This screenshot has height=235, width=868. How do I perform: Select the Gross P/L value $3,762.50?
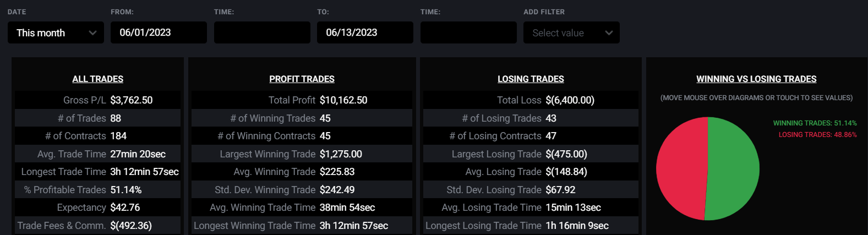pyautogui.click(x=132, y=100)
